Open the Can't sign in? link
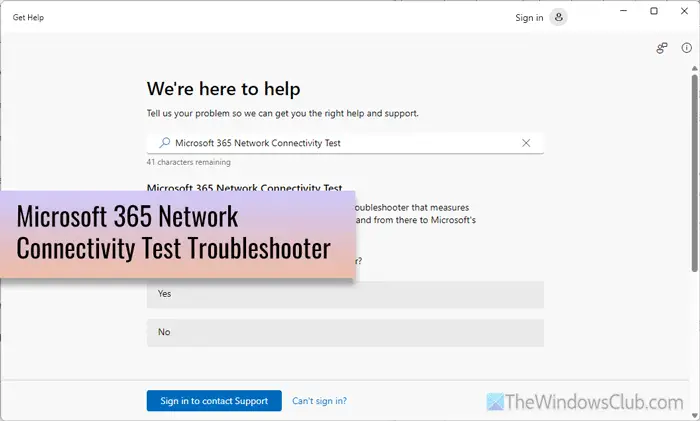 [319, 401]
